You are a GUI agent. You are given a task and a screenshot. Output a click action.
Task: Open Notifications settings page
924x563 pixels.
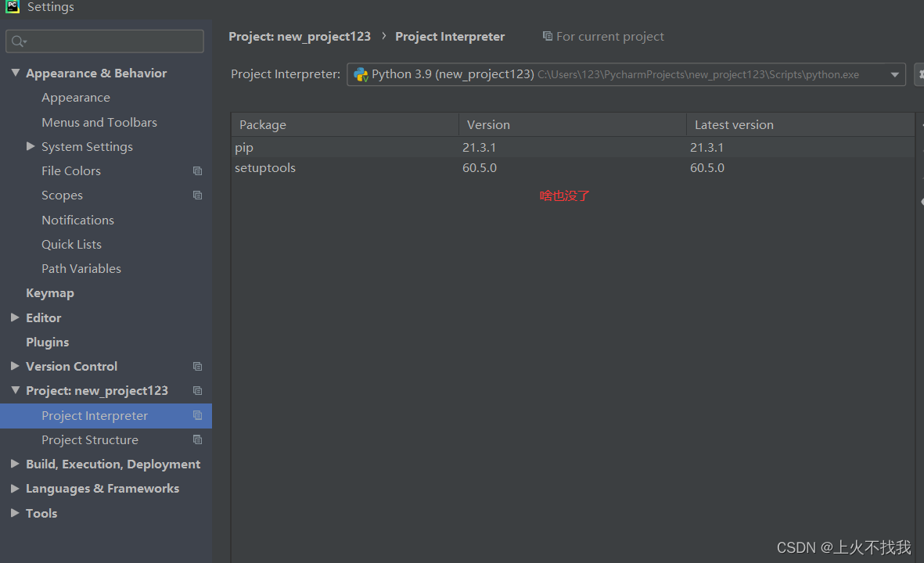click(77, 221)
